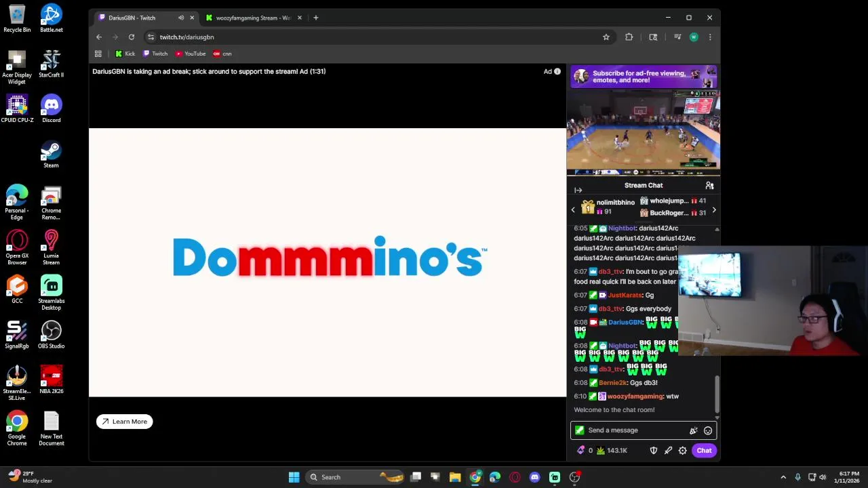Click the Learn More ad button
868x488 pixels.
click(x=125, y=422)
